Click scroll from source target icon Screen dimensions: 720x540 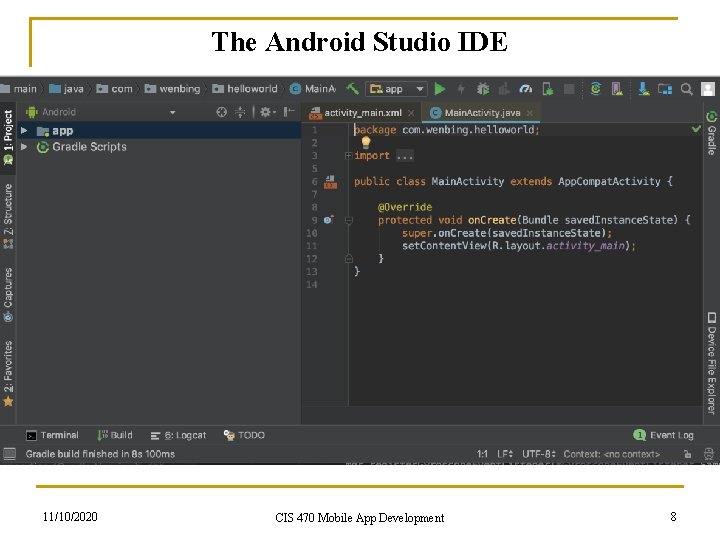click(221, 112)
